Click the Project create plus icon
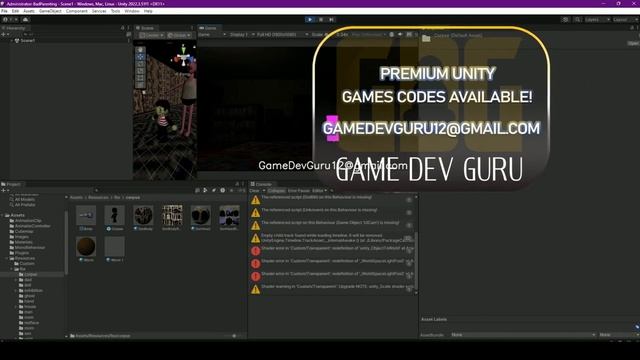Viewport: 640px width, 360px height. 3,190
